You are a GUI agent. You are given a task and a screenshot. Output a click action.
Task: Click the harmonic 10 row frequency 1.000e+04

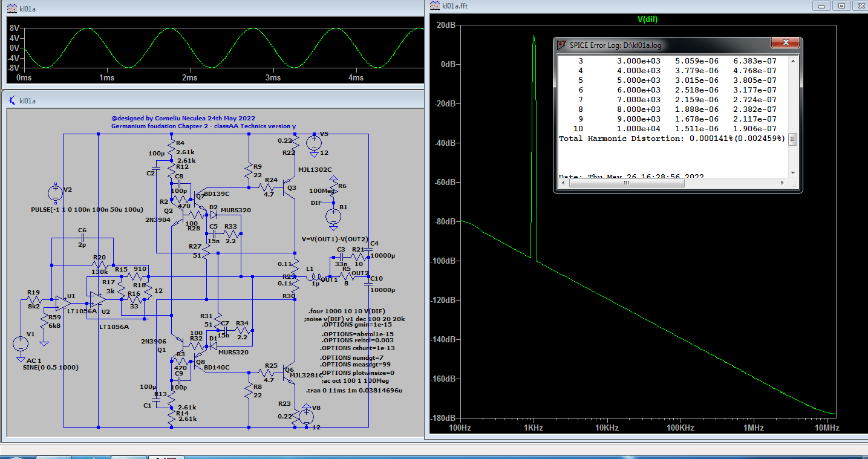tap(639, 129)
